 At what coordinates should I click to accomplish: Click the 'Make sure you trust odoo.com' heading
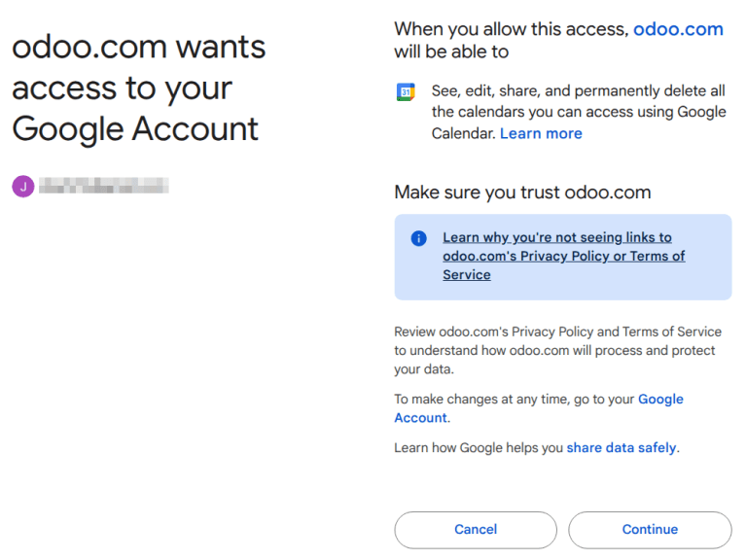pos(521,192)
